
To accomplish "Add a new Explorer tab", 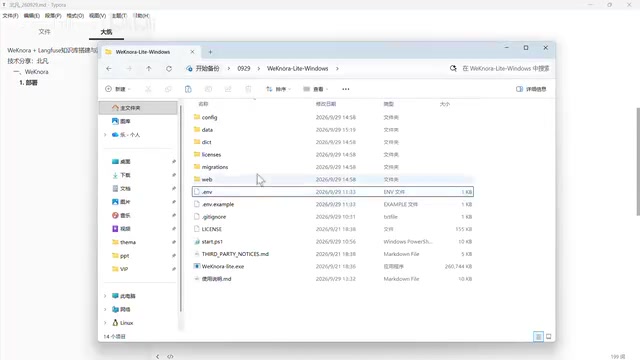I will tap(210, 52).
